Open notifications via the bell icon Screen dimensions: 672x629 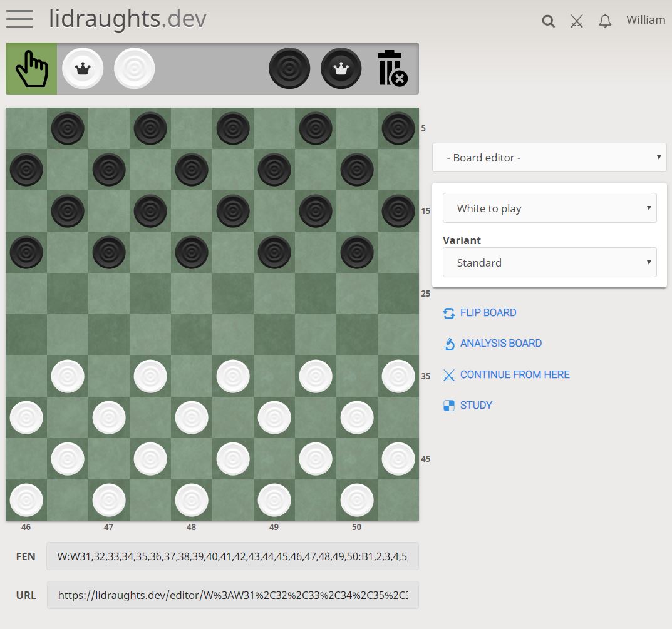605,21
